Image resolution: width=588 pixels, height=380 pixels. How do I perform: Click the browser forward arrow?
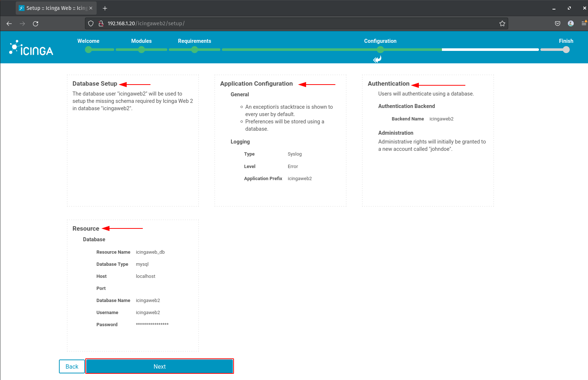pyautogui.click(x=22, y=24)
